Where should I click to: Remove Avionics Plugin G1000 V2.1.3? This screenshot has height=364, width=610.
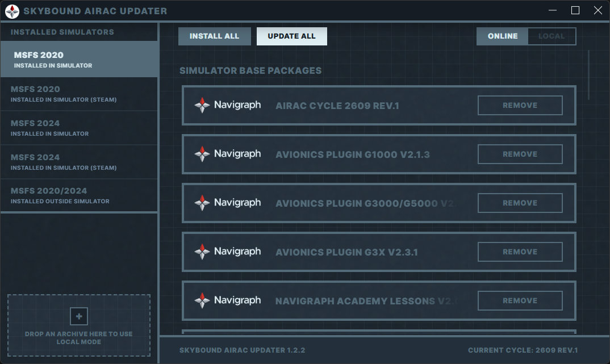point(520,154)
